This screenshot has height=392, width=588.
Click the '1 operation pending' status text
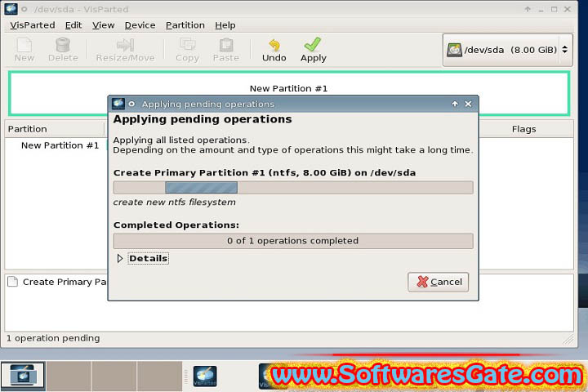tap(53, 338)
